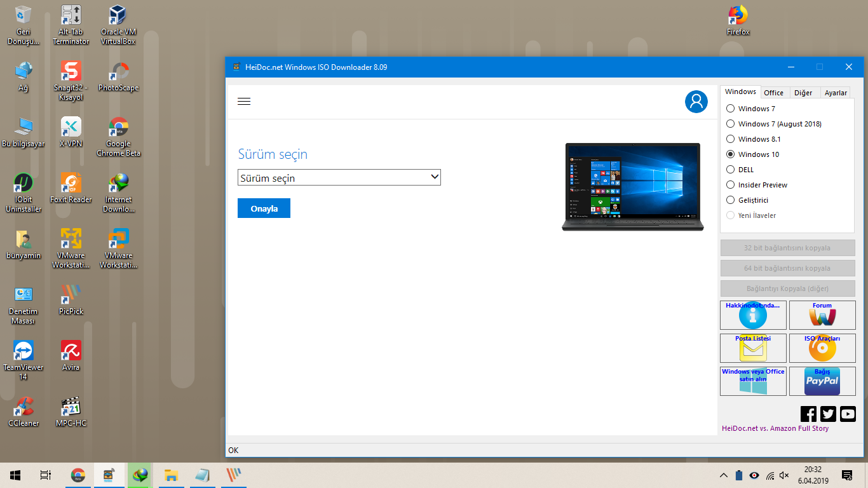The image size is (868, 488).
Task: Open the PhotoScape desktop icon
Action: (118, 76)
